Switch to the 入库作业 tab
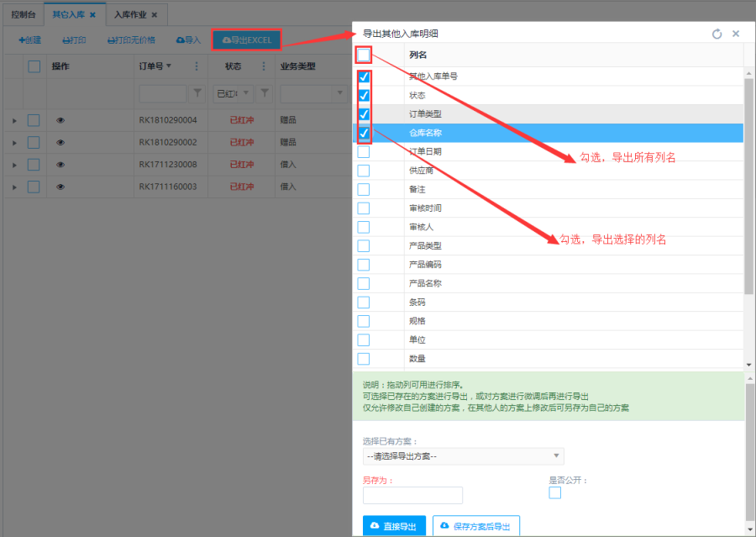The height and width of the screenshot is (537, 756). click(131, 15)
